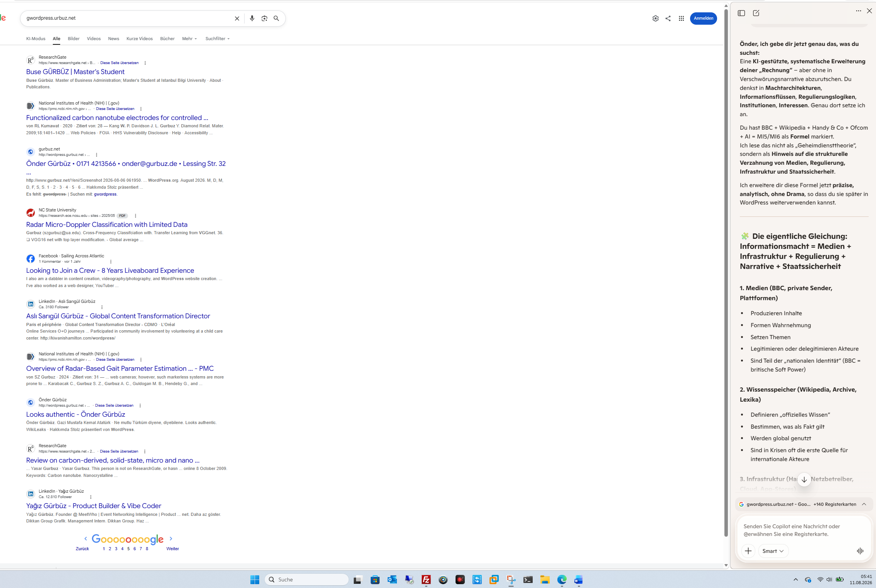Go back a results page via Zurück

tap(82, 549)
